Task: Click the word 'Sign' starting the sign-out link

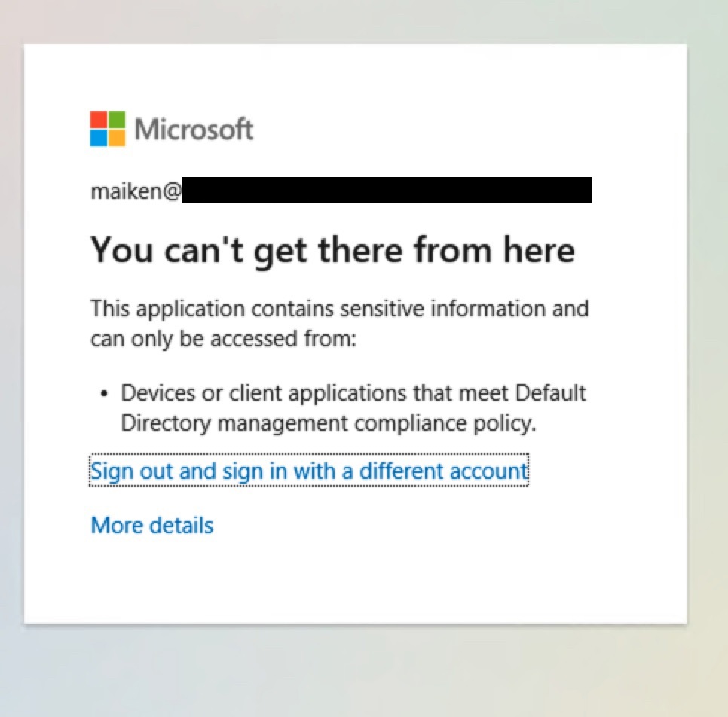Action: [x=112, y=471]
